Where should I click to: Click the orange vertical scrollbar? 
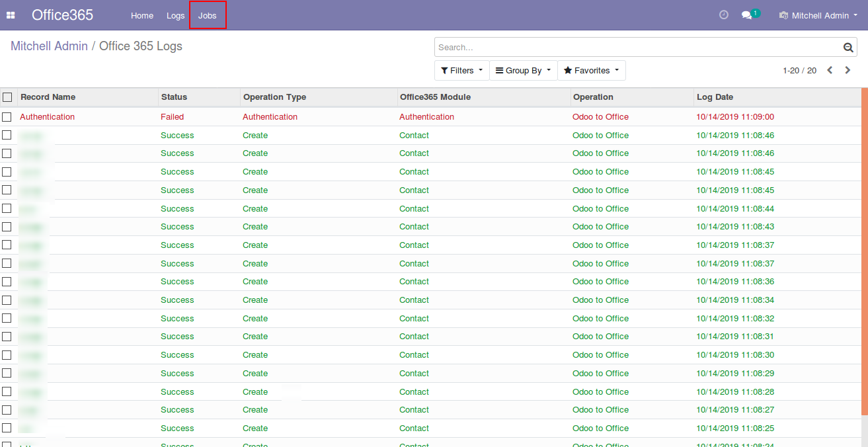865,251
